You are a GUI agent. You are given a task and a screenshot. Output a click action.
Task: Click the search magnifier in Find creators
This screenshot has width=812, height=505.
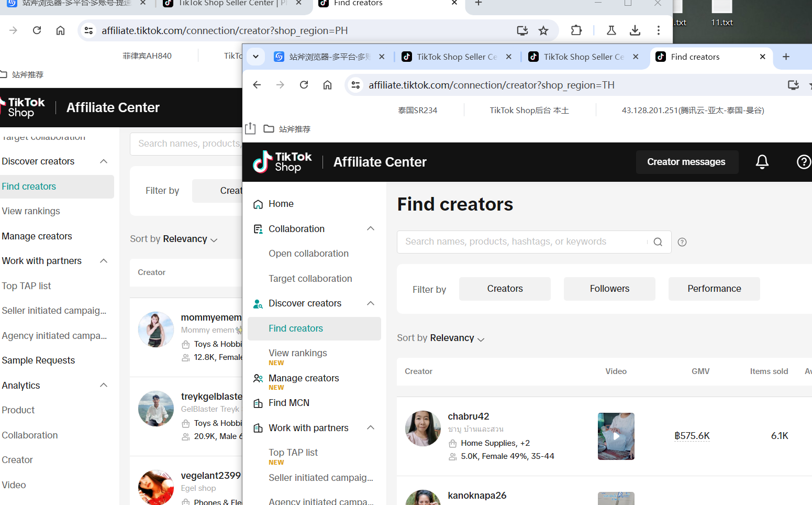click(x=658, y=242)
